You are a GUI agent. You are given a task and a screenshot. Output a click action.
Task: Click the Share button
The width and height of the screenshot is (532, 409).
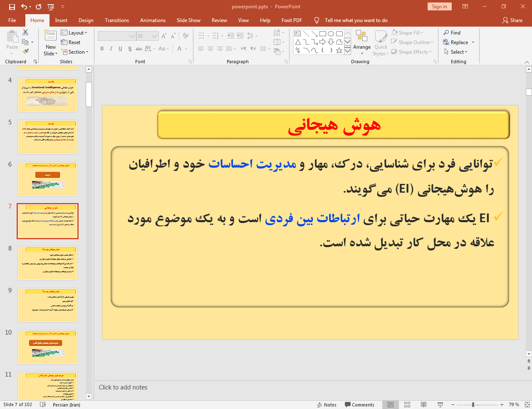[x=512, y=20]
